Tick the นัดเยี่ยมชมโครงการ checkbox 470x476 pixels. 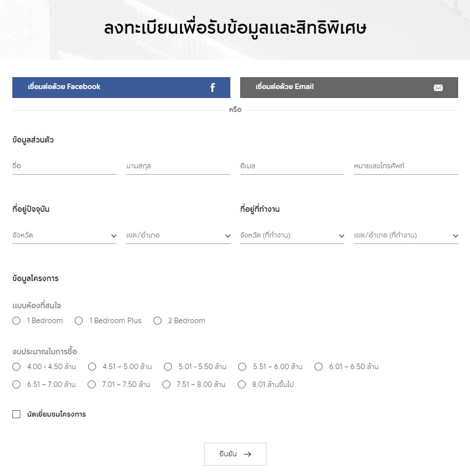click(16, 414)
